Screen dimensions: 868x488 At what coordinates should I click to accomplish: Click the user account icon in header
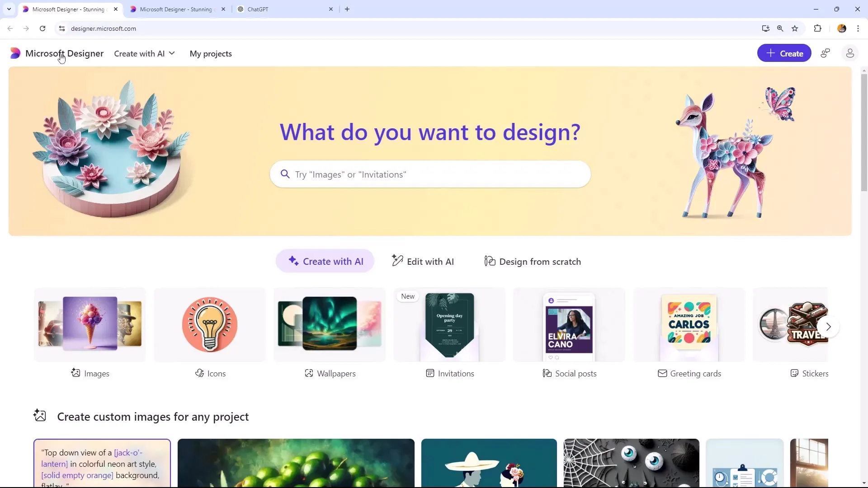[850, 53]
